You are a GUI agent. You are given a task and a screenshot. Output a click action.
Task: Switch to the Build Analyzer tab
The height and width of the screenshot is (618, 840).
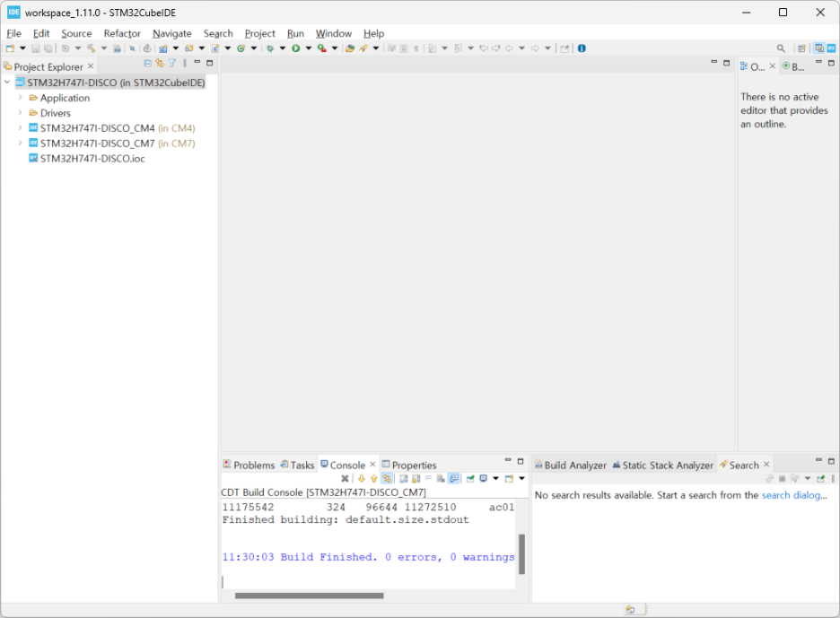pyautogui.click(x=571, y=465)
